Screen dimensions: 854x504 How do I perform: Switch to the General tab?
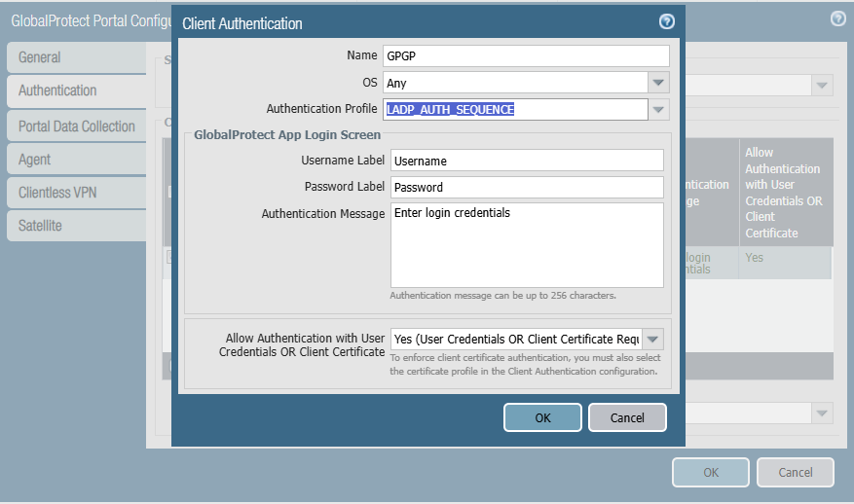(x=77, y=57)
